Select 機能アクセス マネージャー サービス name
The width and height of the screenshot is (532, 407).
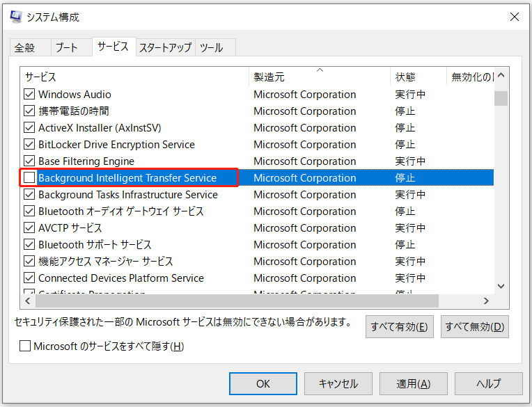pos(106,262)
